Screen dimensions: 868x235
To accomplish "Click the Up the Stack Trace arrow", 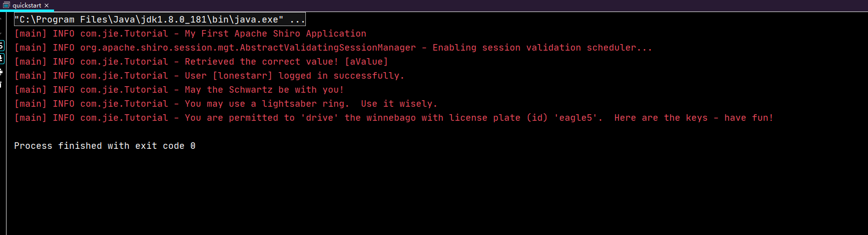I will tap(2, 20).
